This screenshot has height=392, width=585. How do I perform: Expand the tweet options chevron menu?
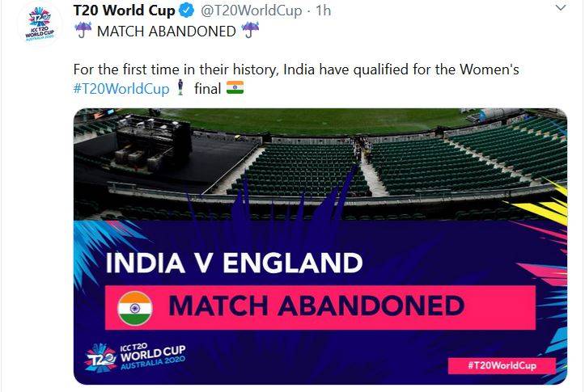pos(561,8)
